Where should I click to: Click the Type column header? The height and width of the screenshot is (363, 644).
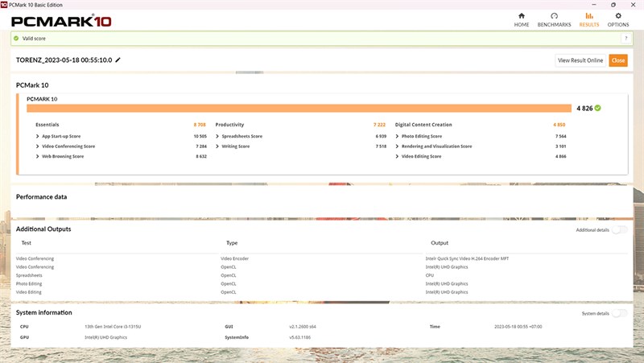(x=232, y=243)
